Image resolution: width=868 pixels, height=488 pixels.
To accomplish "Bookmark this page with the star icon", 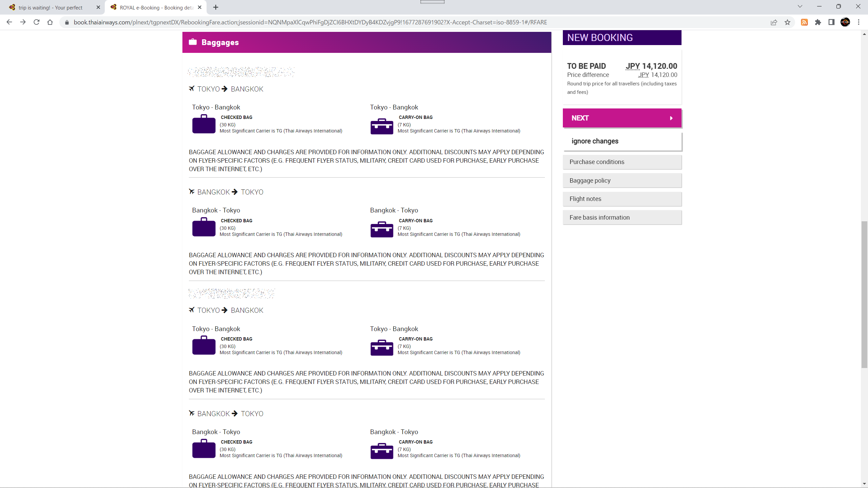I will pyautogui.click(x=787, y=22).
